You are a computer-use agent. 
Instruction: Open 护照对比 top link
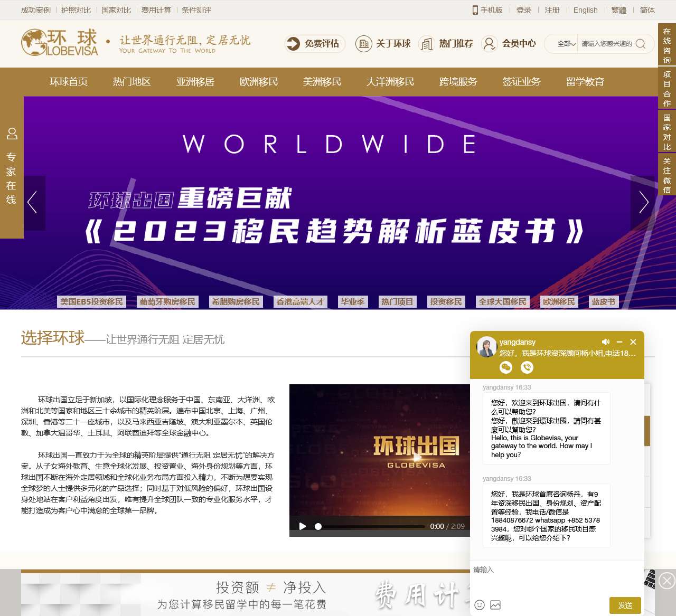point(76,10)
